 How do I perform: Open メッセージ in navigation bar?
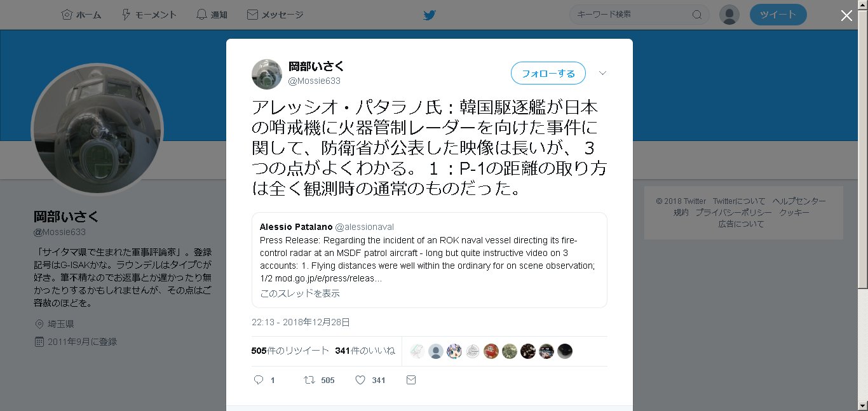(x=275, y=15)
